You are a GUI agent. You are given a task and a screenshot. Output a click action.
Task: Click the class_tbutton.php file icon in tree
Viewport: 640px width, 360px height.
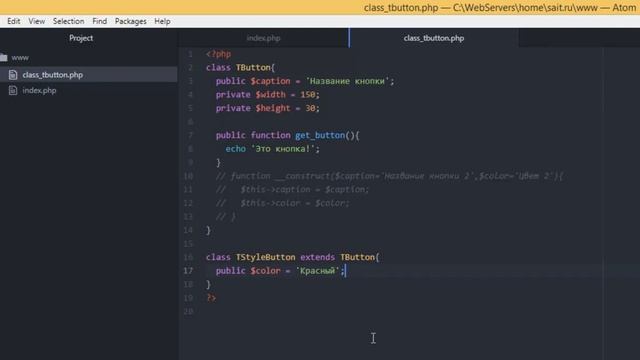click(13, 75)
